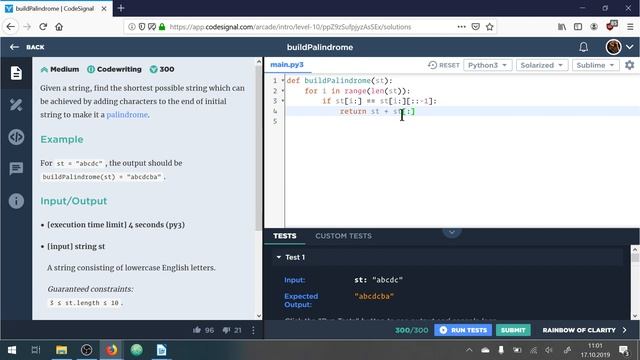Click the 300/300 score text
The height and width of the screenshot is (360, 640).
coord(411,330)
